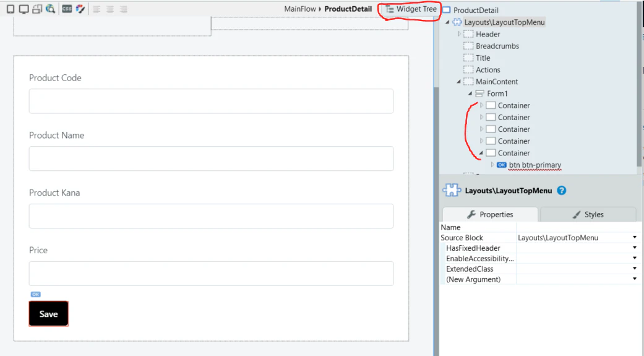Switch canvas to tablet preview
This screenshot has height=356, width=644.
pyautogui.click(x=11, y=9)
